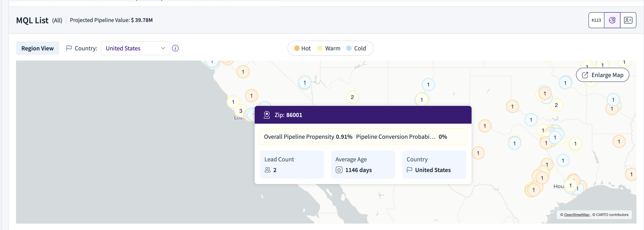The image size is (644, 230).
Task: Click the people icon under Lead Count
Action: pyautogui.click(x=267, y=170)
